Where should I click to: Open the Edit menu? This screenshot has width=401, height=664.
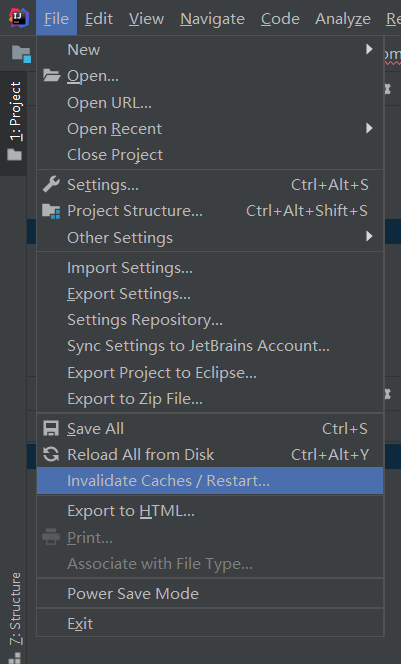(x=99, y=19)
